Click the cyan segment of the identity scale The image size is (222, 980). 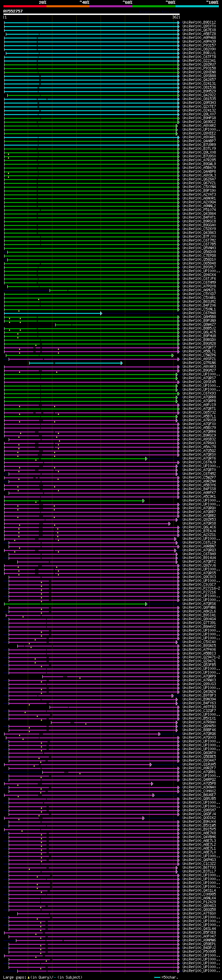pyautogui.click(x=197, y=6)
